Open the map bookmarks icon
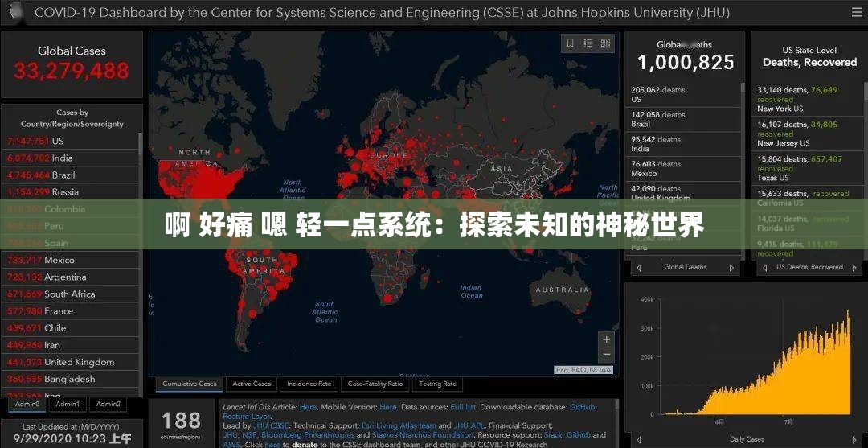 [571, 43]
